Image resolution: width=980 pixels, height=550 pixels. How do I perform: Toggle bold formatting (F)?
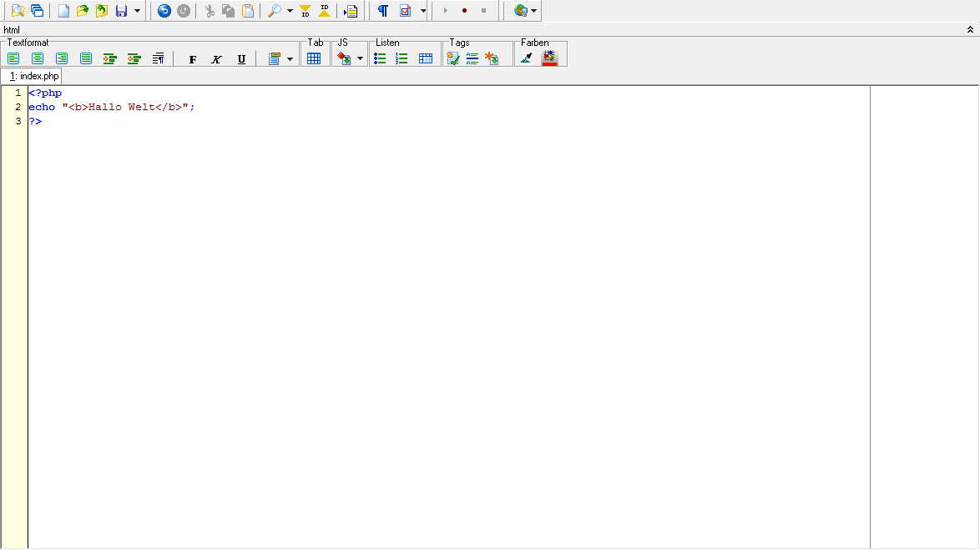point(193,59)
